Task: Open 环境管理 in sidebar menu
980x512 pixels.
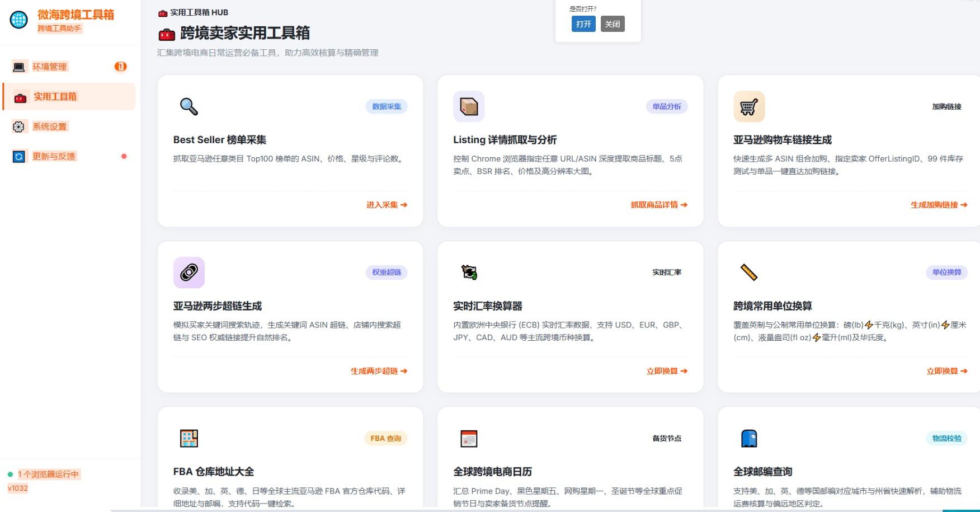Action: pos(69,67)
